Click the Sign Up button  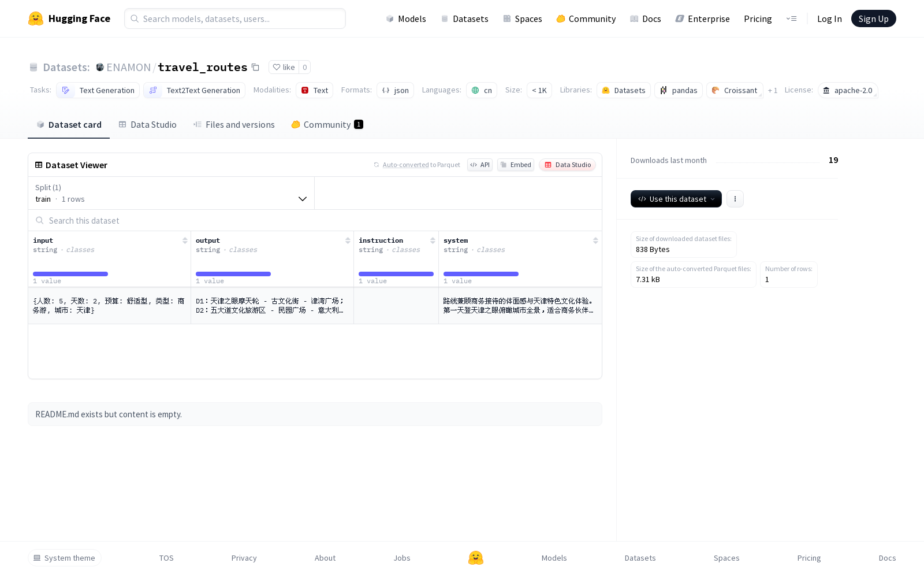[873, 18]
